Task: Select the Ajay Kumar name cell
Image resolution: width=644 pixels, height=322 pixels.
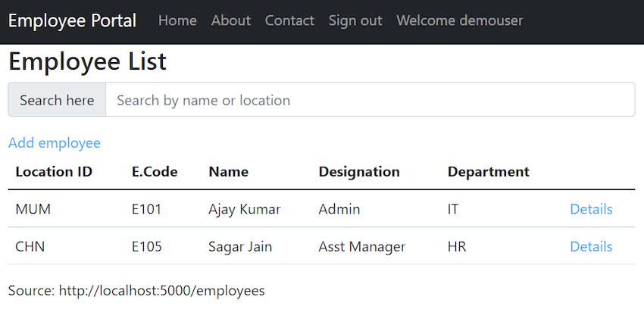Action: tap(245, 209)
